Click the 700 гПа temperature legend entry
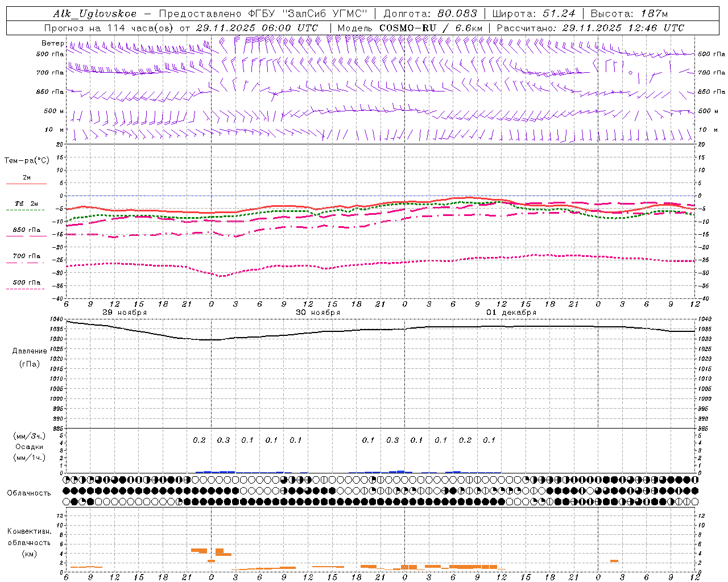This screenshot has width=728, height=582. click(26, 256)
